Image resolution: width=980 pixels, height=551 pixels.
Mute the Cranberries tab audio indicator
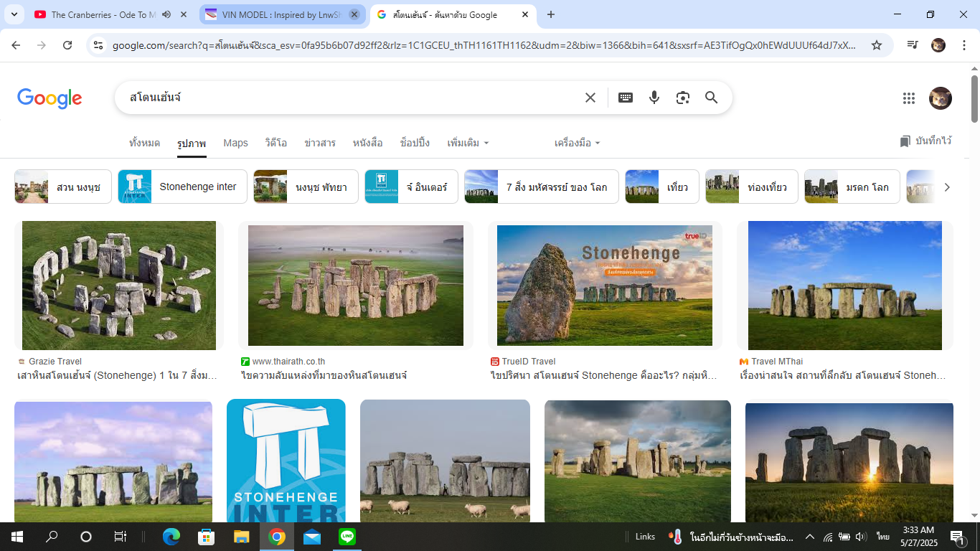166,14
